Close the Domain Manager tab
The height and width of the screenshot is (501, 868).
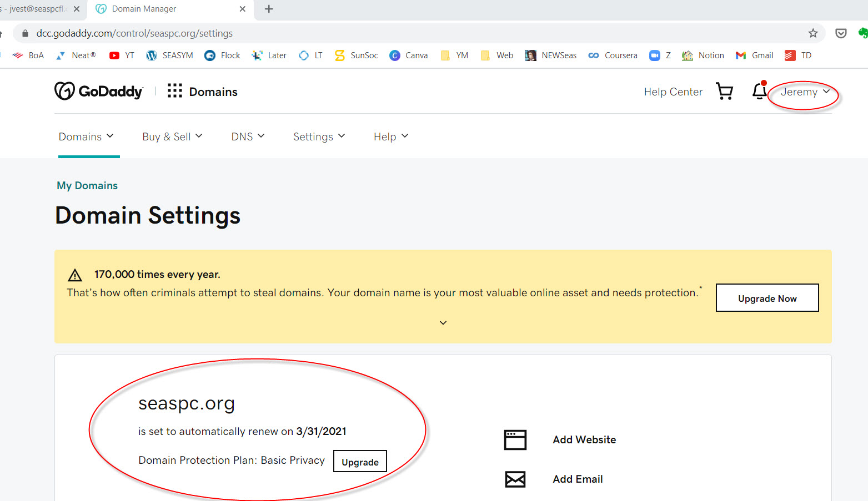coord(243,9)
